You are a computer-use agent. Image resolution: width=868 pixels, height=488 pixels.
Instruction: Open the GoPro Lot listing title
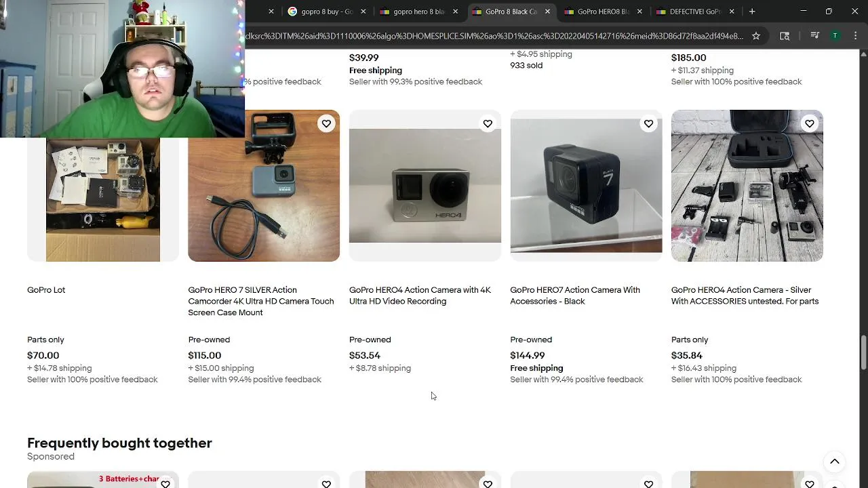click(46, 290)
